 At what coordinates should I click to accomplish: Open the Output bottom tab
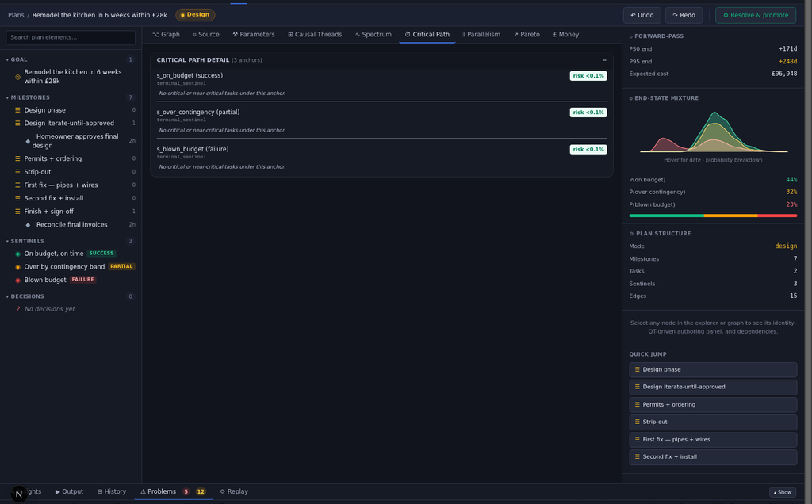pos(69,491)
